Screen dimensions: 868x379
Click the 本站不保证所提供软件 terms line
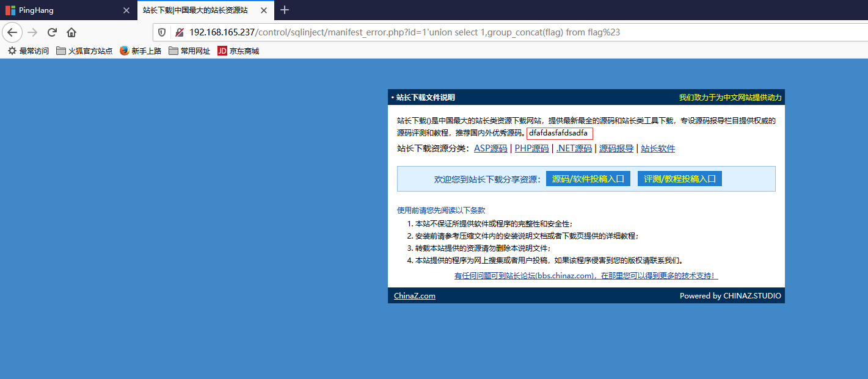click(494, 224)
